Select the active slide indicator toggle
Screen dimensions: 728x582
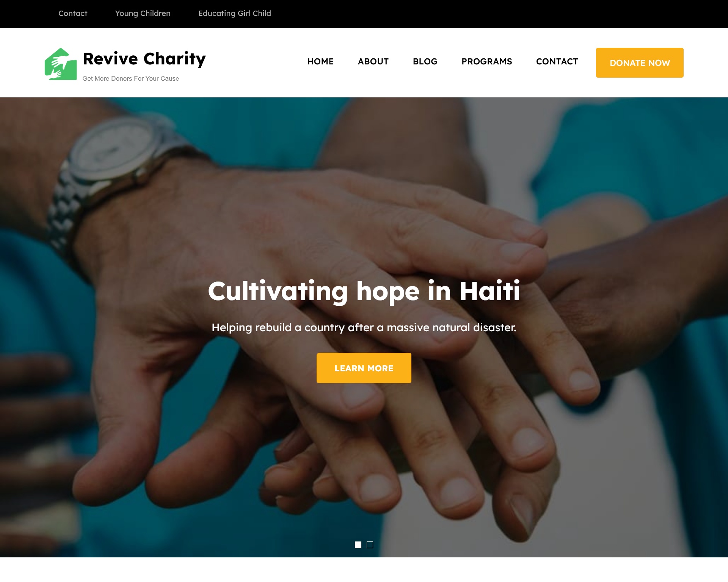[358, 544]
